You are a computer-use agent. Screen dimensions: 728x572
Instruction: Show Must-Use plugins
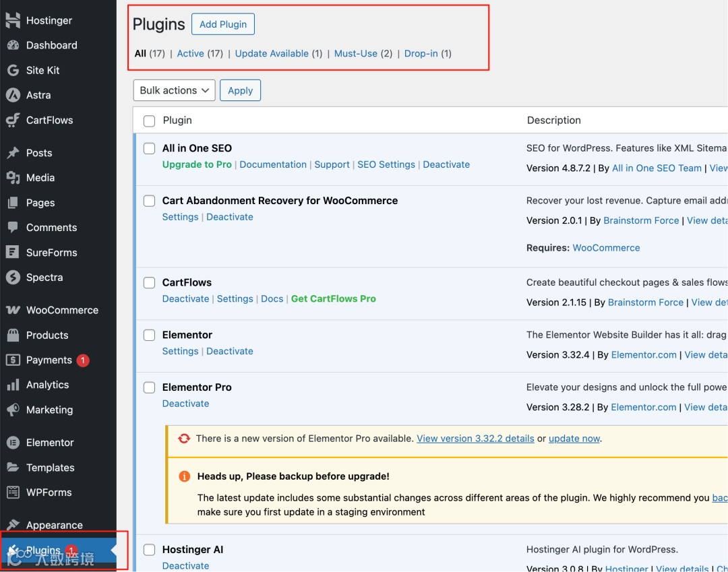click(356, 53)
